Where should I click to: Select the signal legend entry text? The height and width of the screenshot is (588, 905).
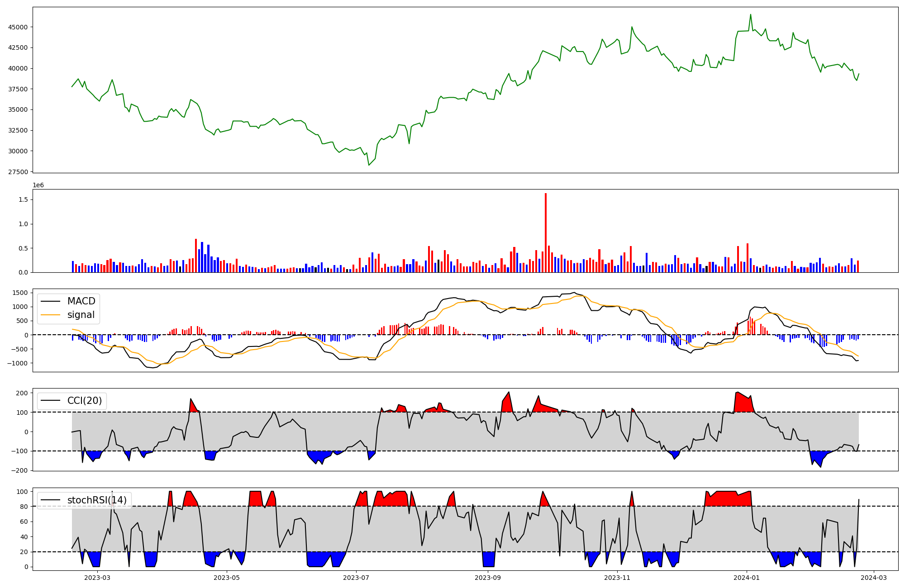pyautogui.click(x=81, y=315)
